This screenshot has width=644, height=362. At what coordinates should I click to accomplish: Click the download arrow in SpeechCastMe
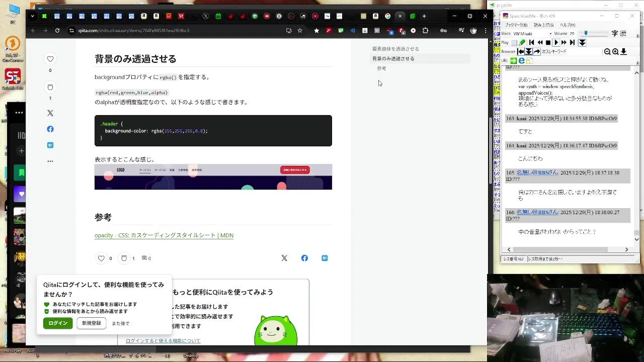pos(623,52)
